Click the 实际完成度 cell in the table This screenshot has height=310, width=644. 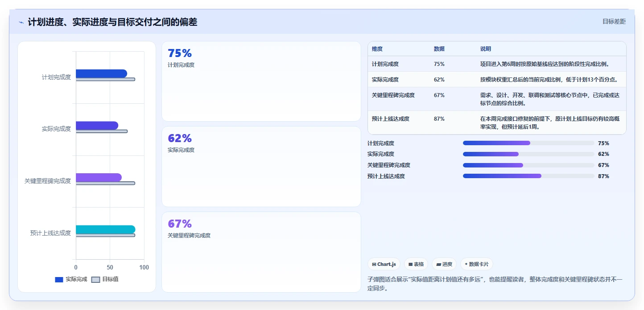pyautogui.click(x=385, y=80)
